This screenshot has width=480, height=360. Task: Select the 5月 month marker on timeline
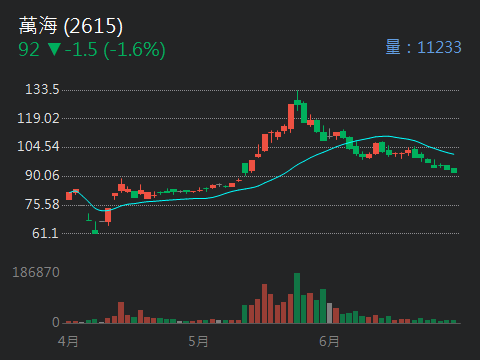click(198, 342)
